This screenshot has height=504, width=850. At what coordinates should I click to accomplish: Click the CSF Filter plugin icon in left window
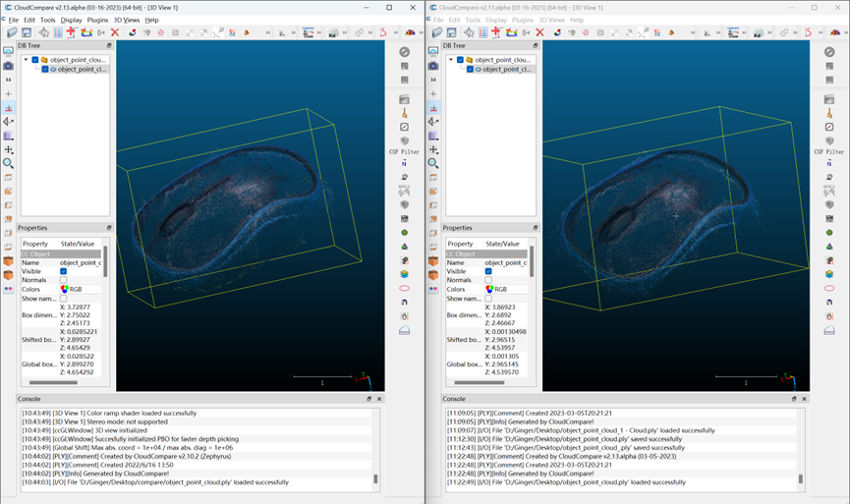click(x=404, y=141)
